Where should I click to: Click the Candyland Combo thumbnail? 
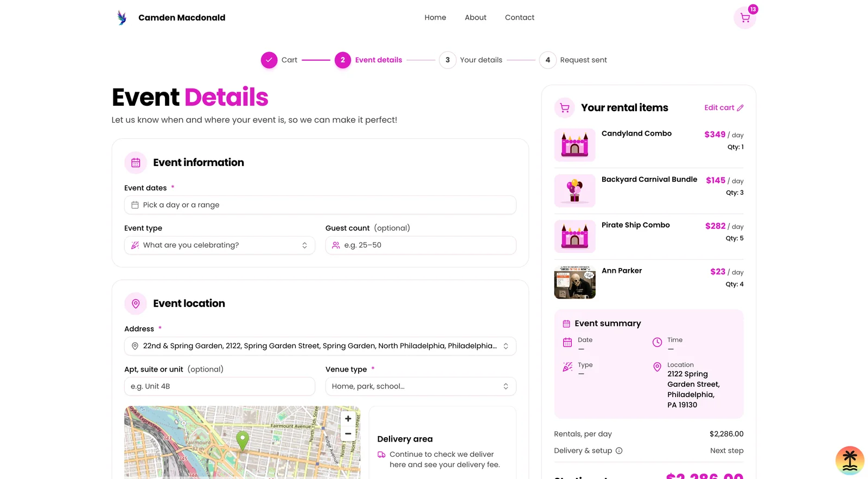click(575, 145)
